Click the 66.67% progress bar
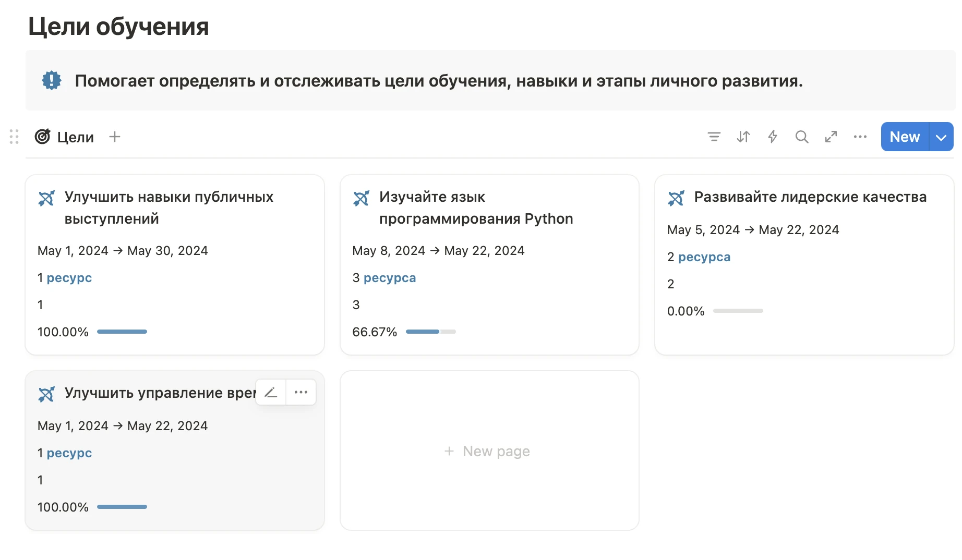Screen dimensions: 962x560 [430, 332]
